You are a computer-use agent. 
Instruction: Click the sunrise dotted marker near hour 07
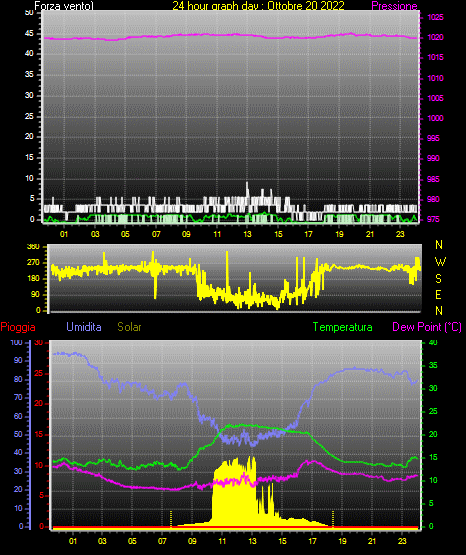click(171, 519)
